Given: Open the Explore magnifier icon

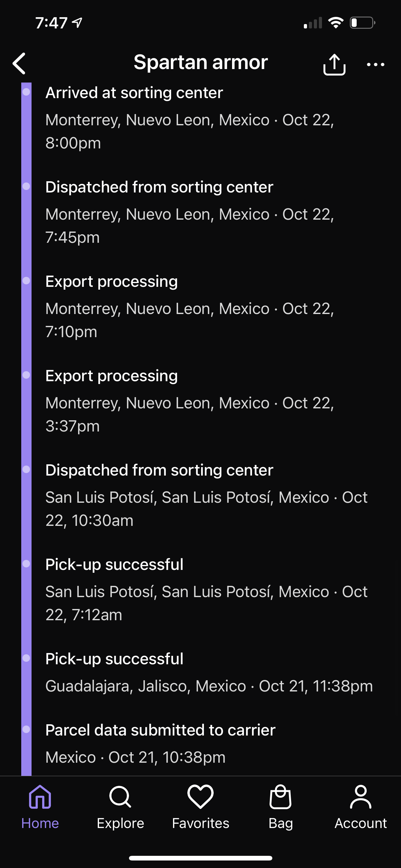Looking at the screenshot, I should click(120, 797).
